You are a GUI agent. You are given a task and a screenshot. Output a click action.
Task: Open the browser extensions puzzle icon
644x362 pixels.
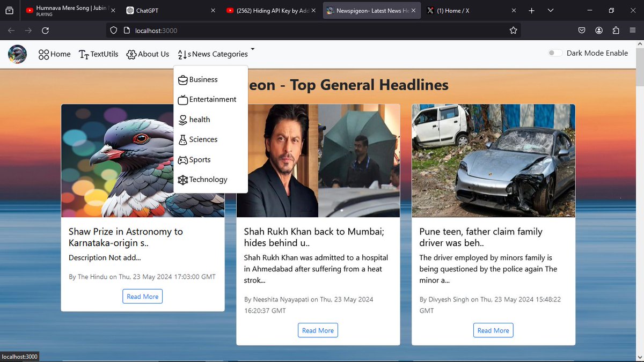[x=616, y=31]
